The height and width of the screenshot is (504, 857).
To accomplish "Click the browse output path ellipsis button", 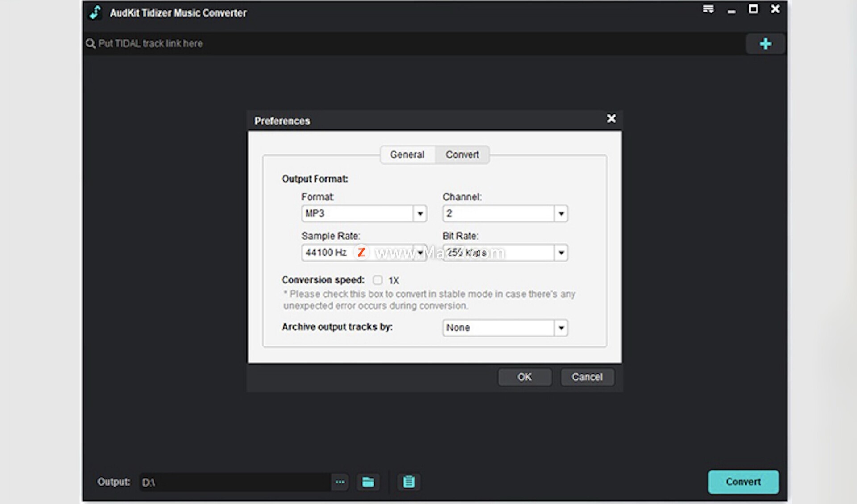I will point(340,482).
